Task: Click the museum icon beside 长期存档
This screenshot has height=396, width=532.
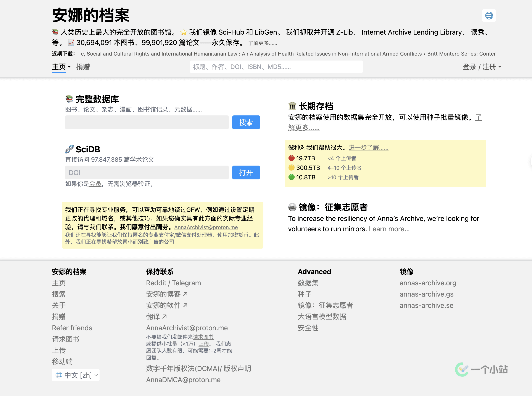Action: [x=292, y=106]
